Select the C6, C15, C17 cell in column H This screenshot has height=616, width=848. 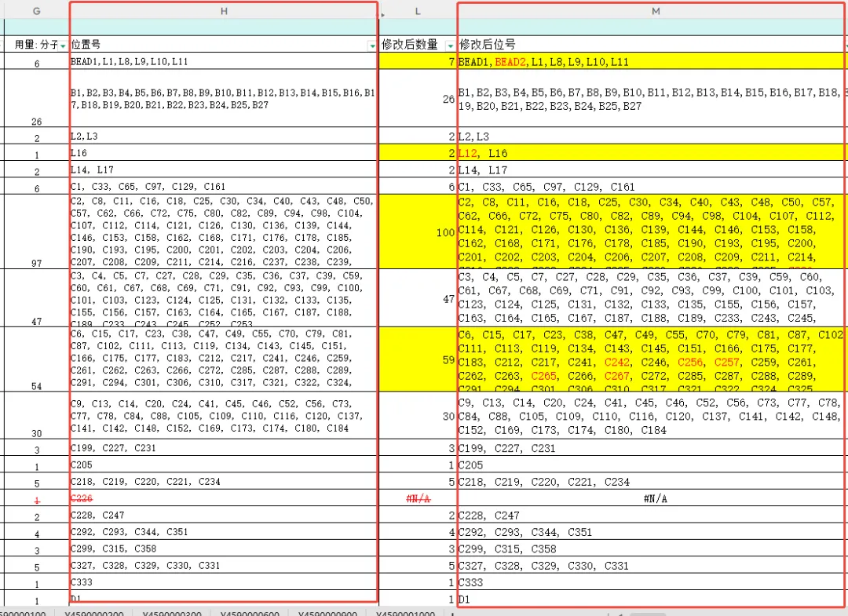pyautogui.click(x=224, y=359)
